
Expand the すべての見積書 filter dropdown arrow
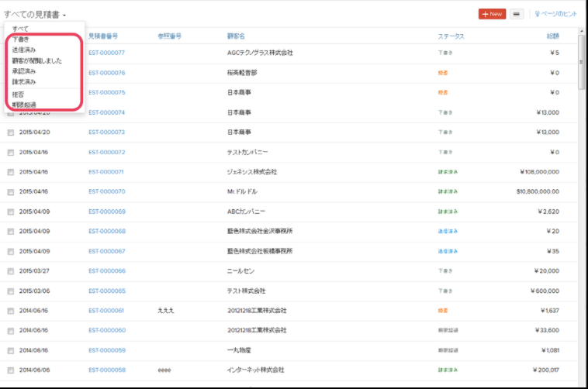65,15
